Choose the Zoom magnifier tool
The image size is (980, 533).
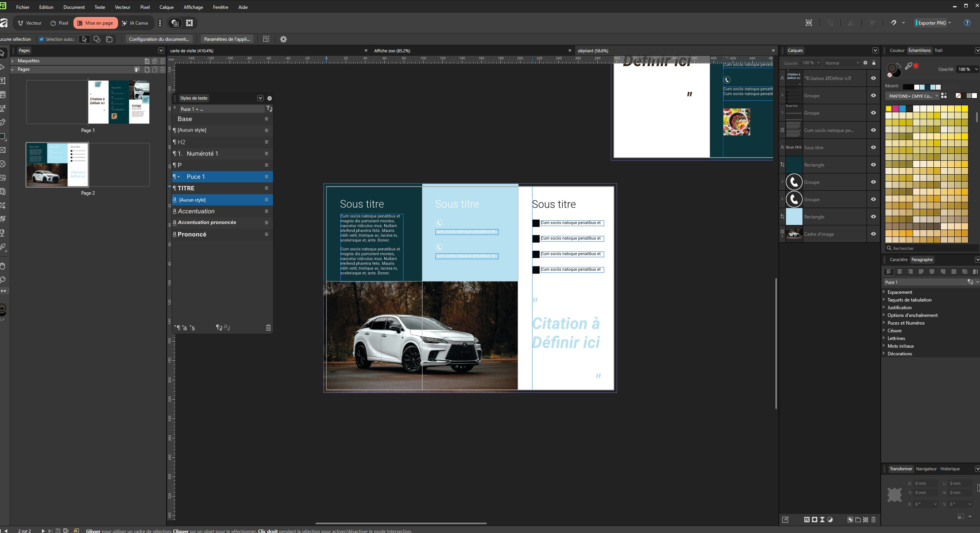2,280
